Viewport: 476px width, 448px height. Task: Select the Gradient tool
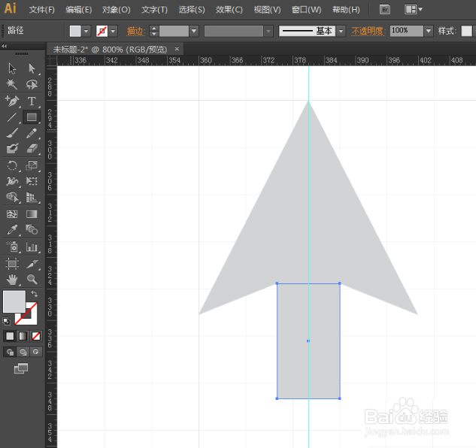[x=32, y=214]
